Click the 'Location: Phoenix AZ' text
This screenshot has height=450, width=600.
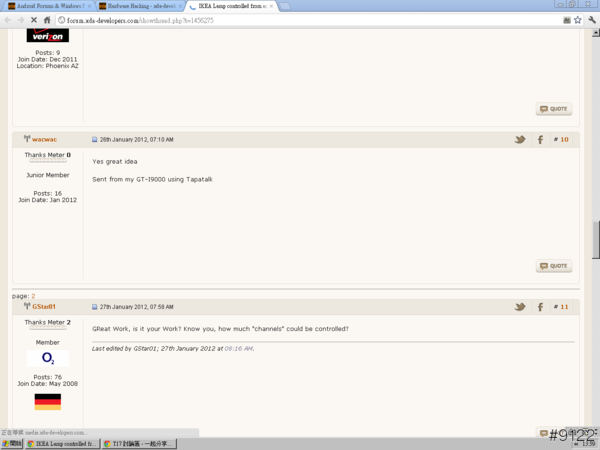point(47,66)
